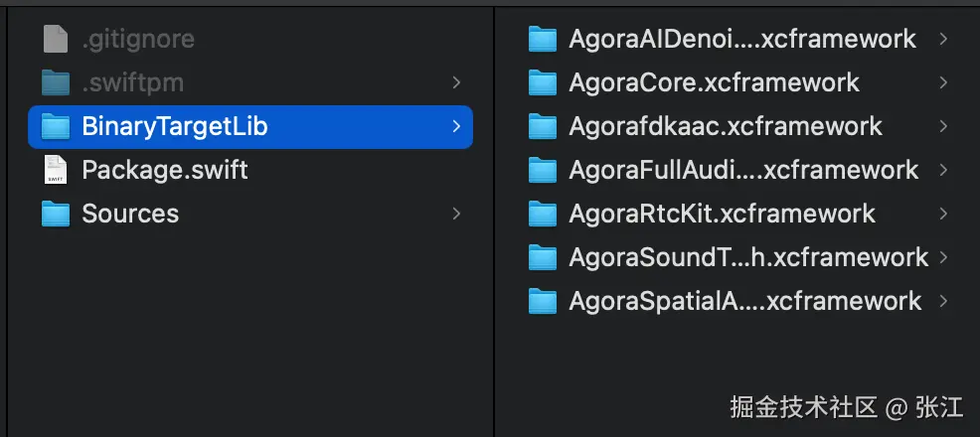Click the column divider between panes
Screen dimensions: 980x437
(494, 218)
